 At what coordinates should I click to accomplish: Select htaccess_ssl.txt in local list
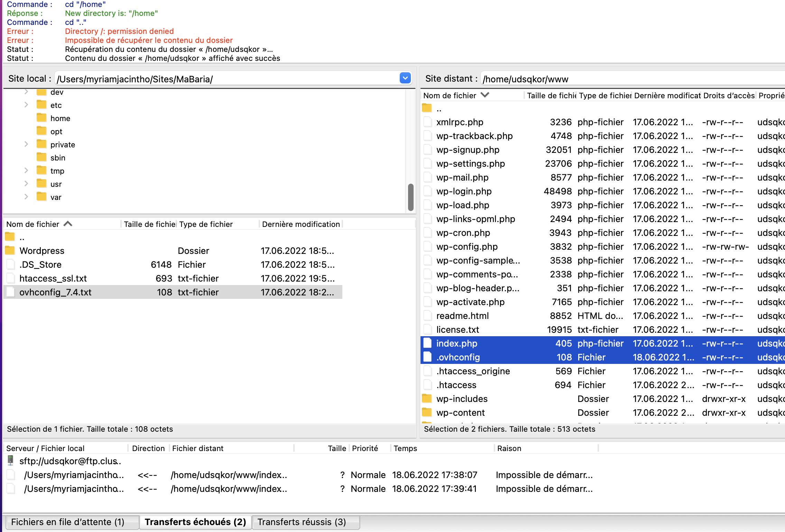53,278
